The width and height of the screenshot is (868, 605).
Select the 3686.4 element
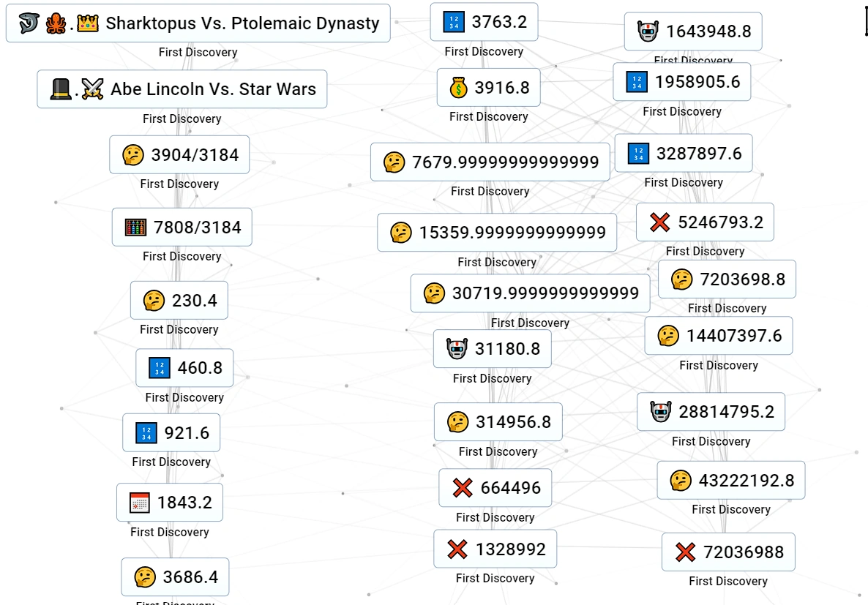[175, 576]
